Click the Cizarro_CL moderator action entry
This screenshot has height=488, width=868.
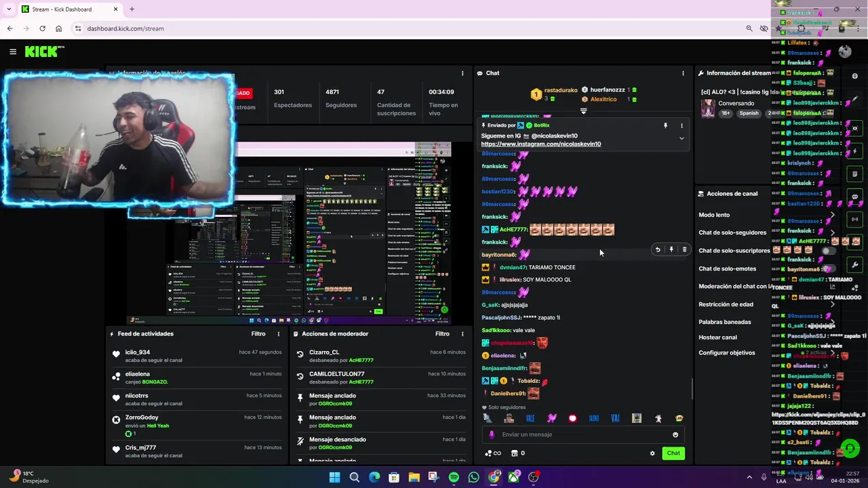(382, 357)
